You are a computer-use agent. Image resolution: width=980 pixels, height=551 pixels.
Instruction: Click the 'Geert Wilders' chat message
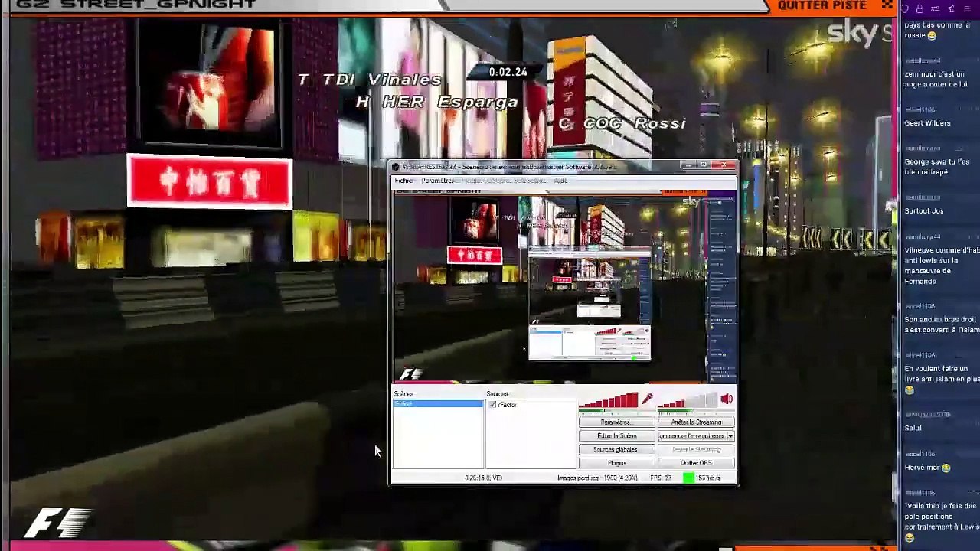[x=927, y=123]
